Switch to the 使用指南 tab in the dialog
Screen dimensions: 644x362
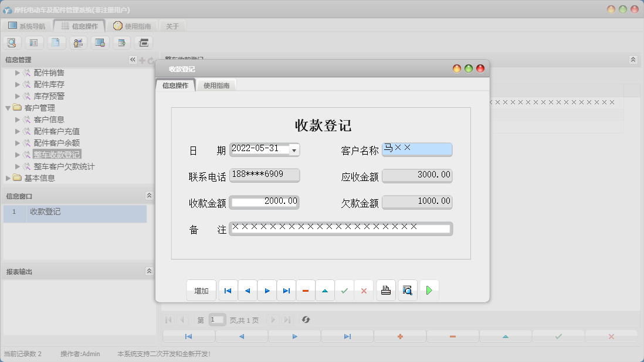pyautogui.click(x=218, y=84)
